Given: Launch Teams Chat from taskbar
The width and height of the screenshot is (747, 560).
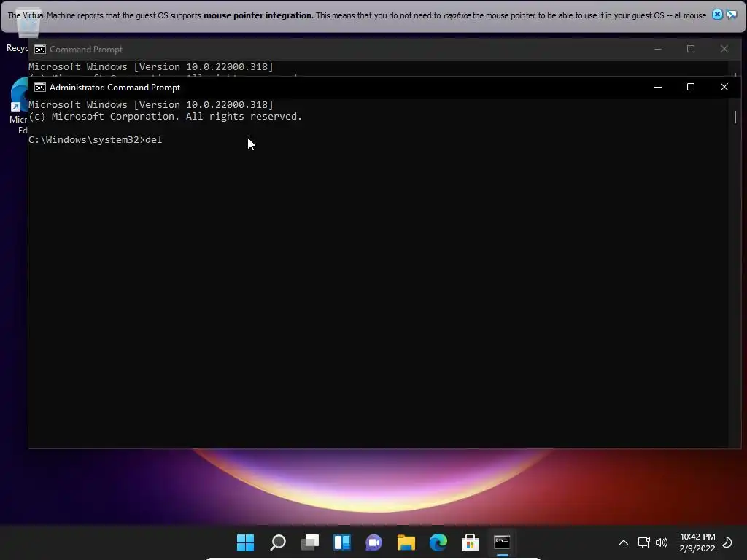Looking at the screenshot, I should pos(374,542).
